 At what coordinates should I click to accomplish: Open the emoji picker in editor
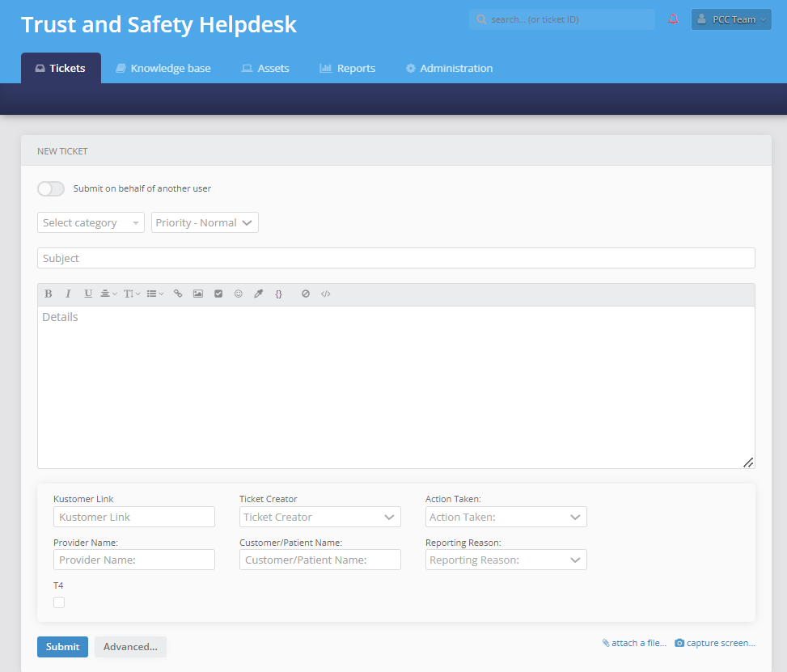[239, 294]
